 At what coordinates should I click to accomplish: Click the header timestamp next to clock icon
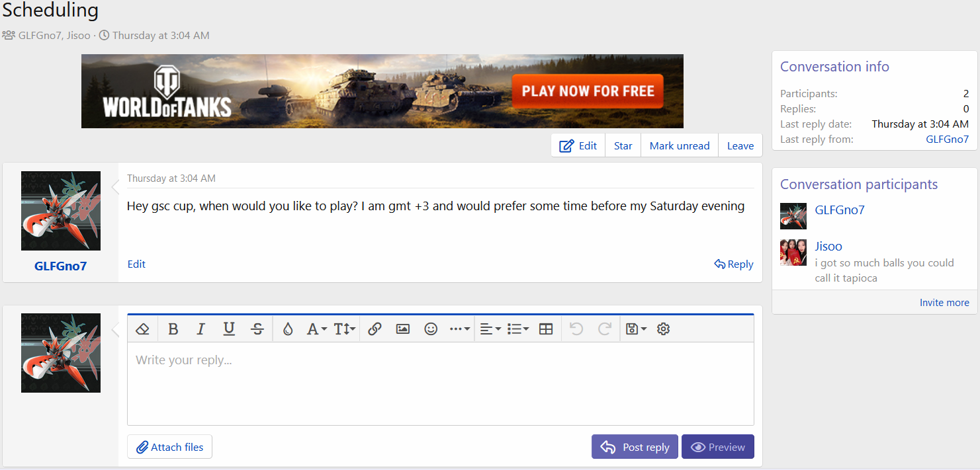[161, 36]
